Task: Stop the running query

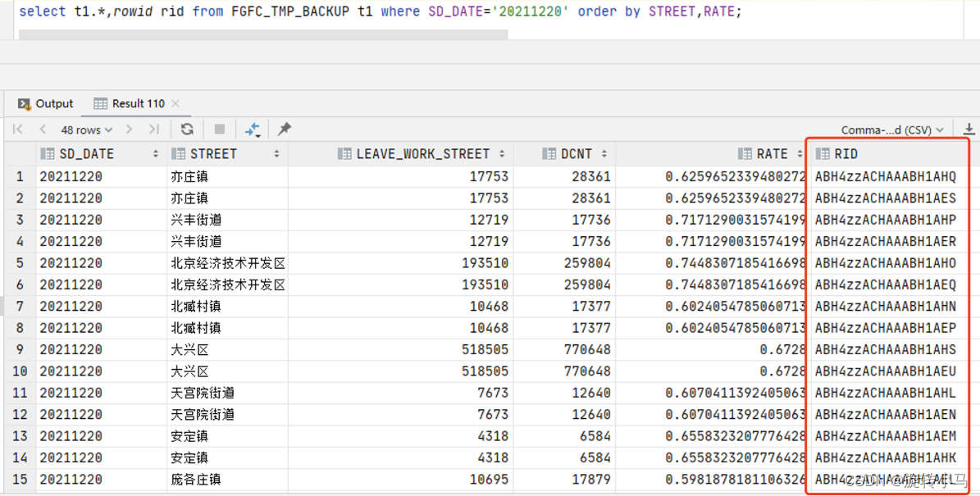Action: pos(220,130)
